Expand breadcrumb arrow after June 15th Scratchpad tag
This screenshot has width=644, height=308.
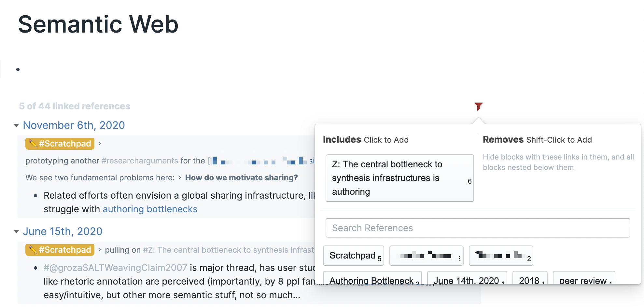(x=100, y=250)
